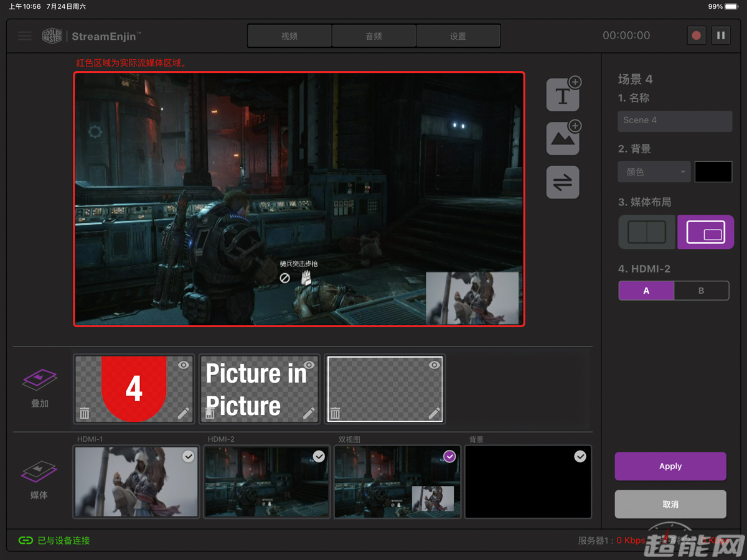Screen dimensions: 747x560
Task: Click the 已与设备连接 status text
Action: [x=63, y=541]
